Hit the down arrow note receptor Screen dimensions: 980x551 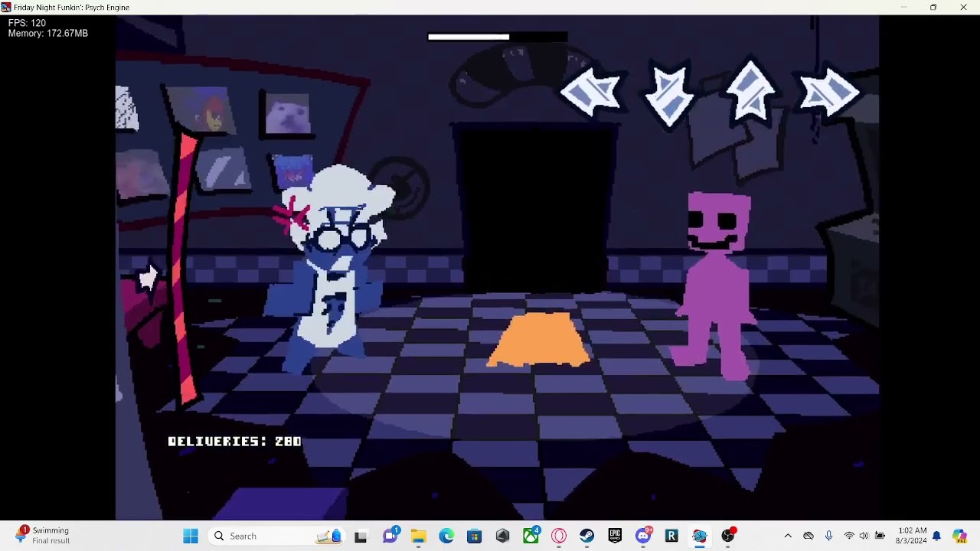pos(670,96)
